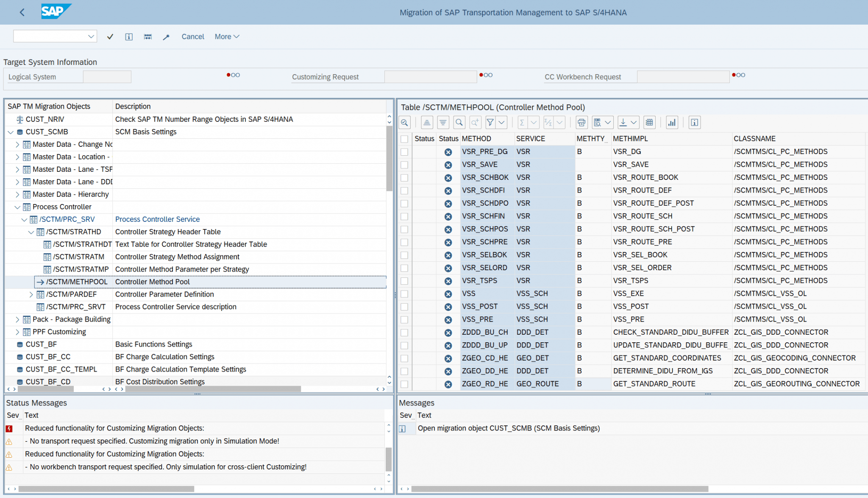Click the Status Messages horizontal scrollbar
868x498 pixels.
tap(106, 489)
